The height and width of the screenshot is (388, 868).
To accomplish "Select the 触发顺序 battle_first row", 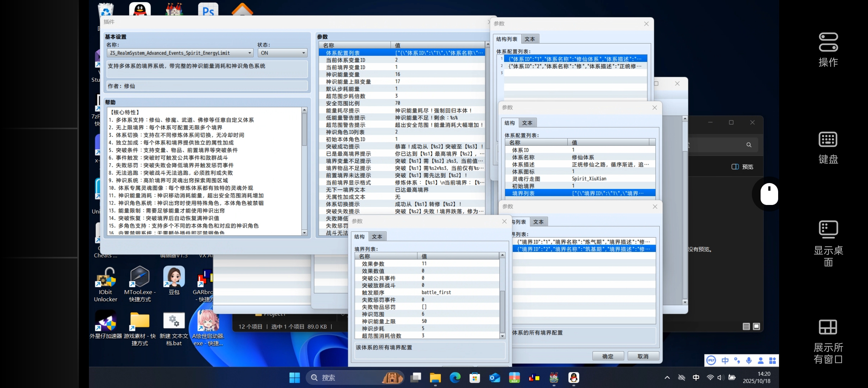I will (x=426, y=293).
